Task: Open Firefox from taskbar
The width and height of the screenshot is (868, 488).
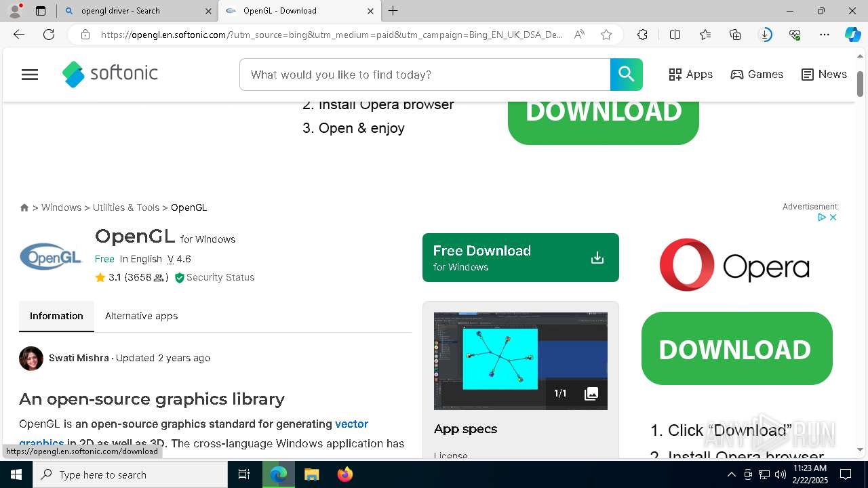Action: [x=345, y=474]
